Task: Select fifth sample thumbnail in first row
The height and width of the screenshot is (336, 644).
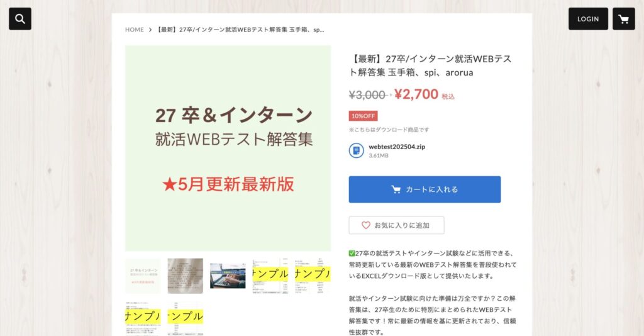Action: [313, 276]
